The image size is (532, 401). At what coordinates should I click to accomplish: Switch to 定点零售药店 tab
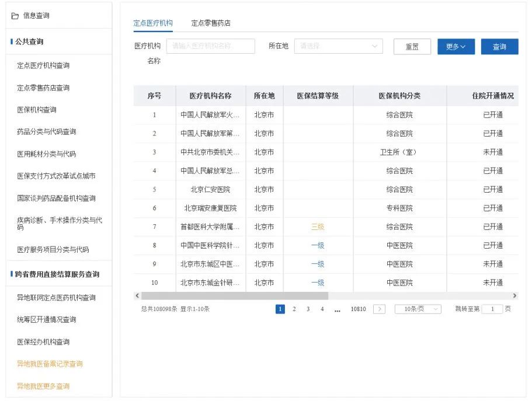pos(211,23)
